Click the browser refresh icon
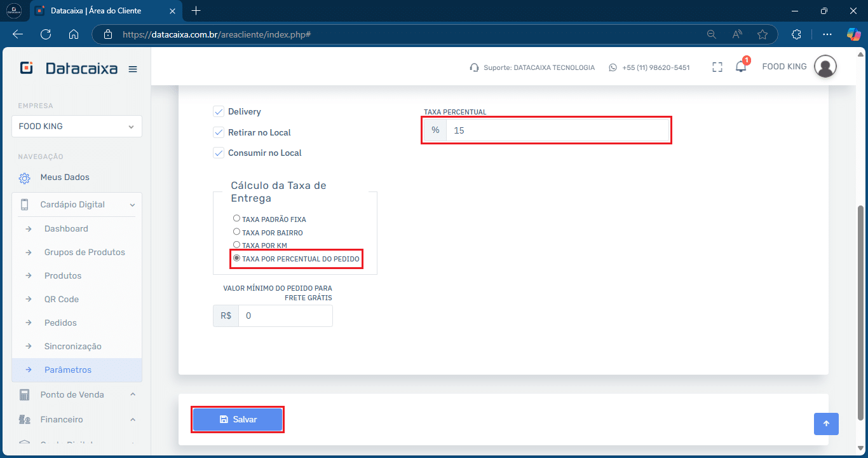This screenshot has height=458, width=868. point(46,34)
